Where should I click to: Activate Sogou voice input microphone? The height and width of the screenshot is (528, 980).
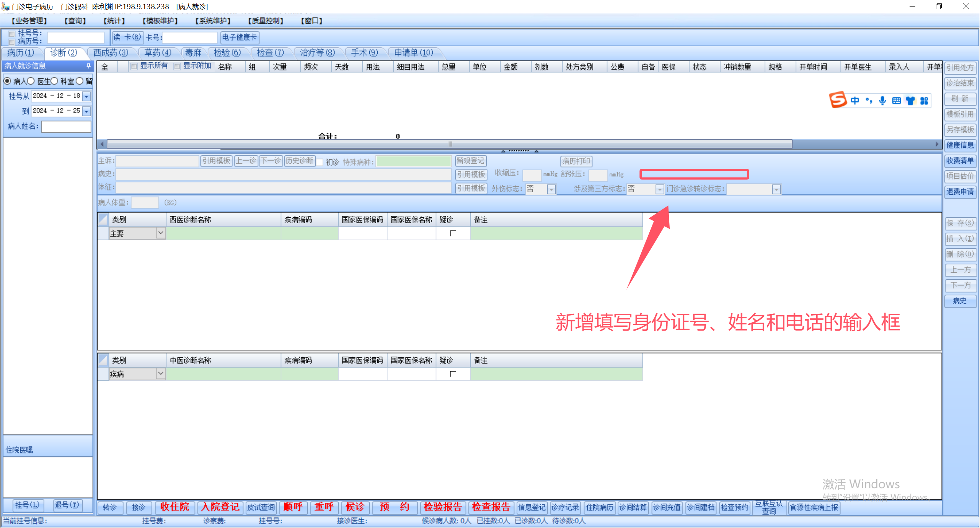pyautogui.click(x=882, y=101)
